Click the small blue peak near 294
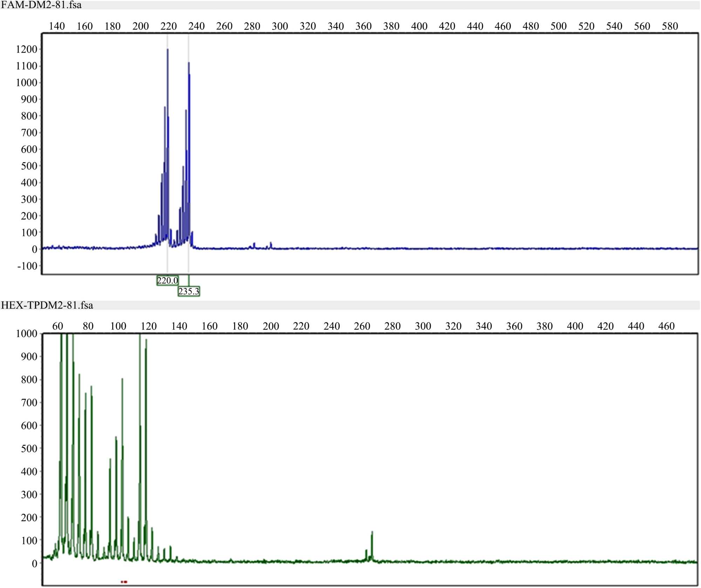 (271, 245)
